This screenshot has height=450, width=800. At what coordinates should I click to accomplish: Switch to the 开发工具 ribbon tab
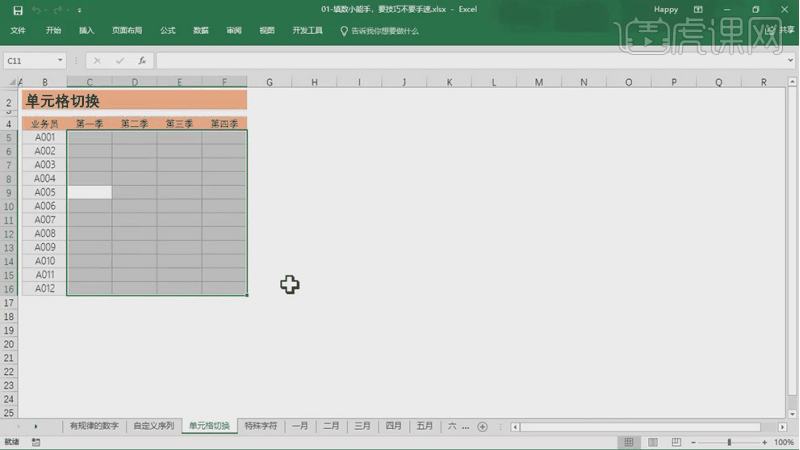pos(307,31)
